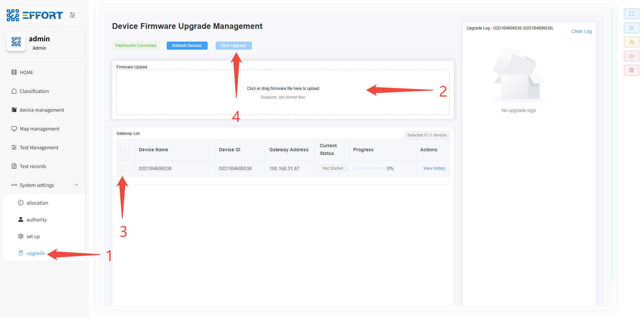644x317 pixels.
Task: Click the red document icon button
Action: pos(631,70)
